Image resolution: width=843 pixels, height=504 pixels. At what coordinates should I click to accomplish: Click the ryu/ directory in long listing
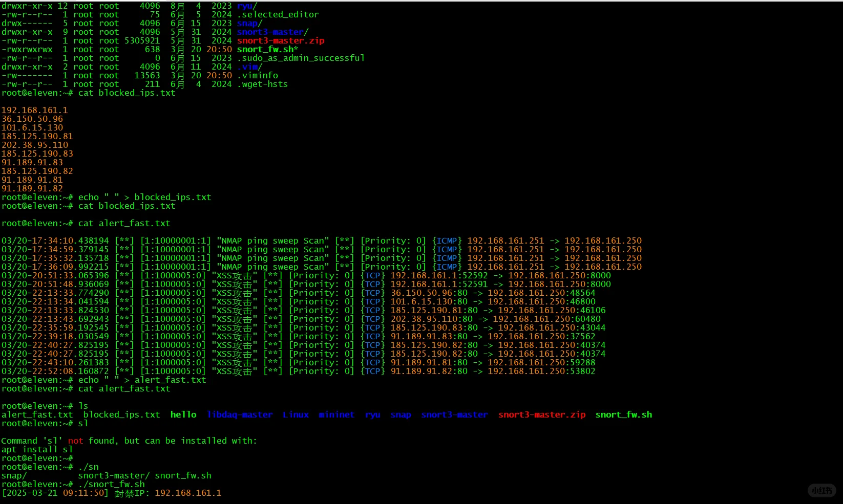[x=247, y=6]
